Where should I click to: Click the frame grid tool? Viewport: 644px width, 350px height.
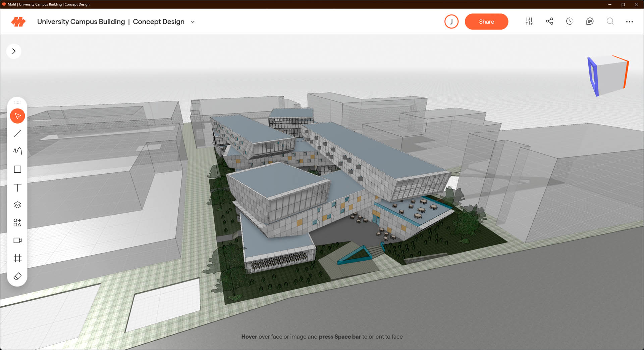tap(17, 258)
